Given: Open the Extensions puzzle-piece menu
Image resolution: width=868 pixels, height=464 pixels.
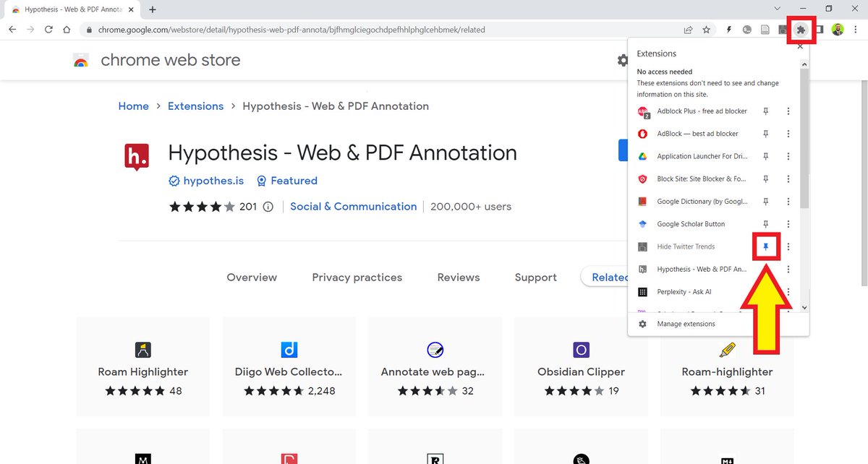Looking at the screenshot, I should click(x=801, y=30).
